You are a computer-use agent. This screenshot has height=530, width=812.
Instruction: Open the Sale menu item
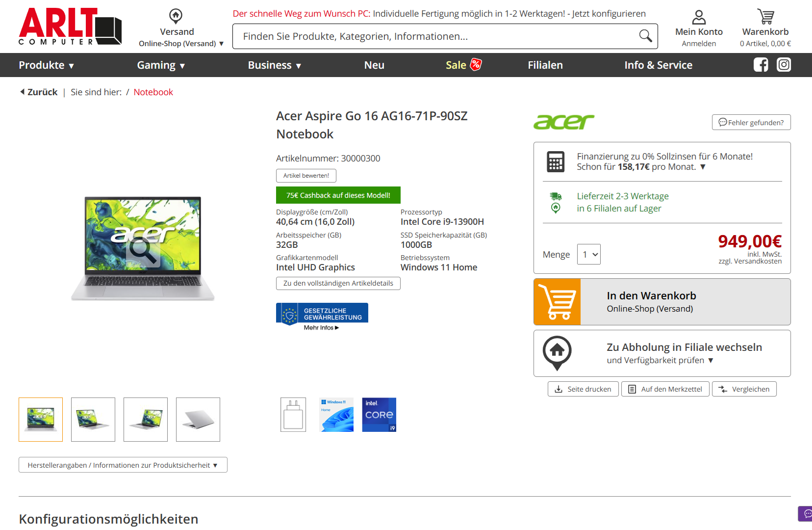pyautogui.click(x=456, y=65)
